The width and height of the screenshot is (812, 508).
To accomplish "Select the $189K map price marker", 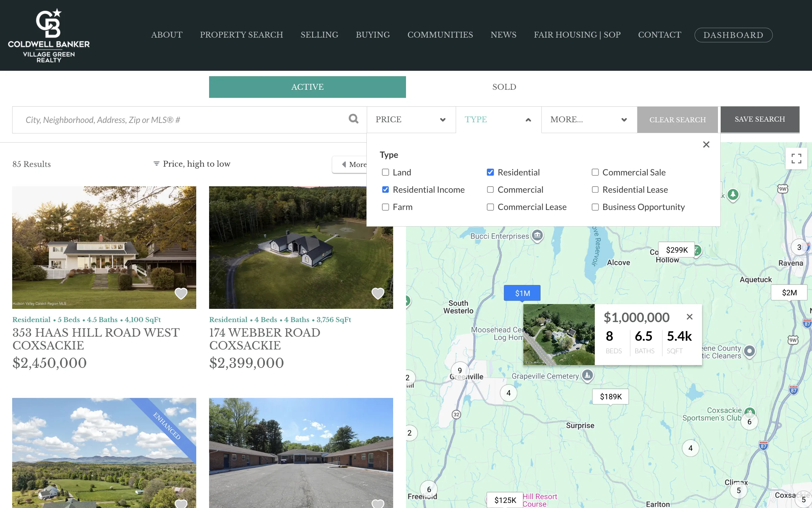I will [610, 396].
